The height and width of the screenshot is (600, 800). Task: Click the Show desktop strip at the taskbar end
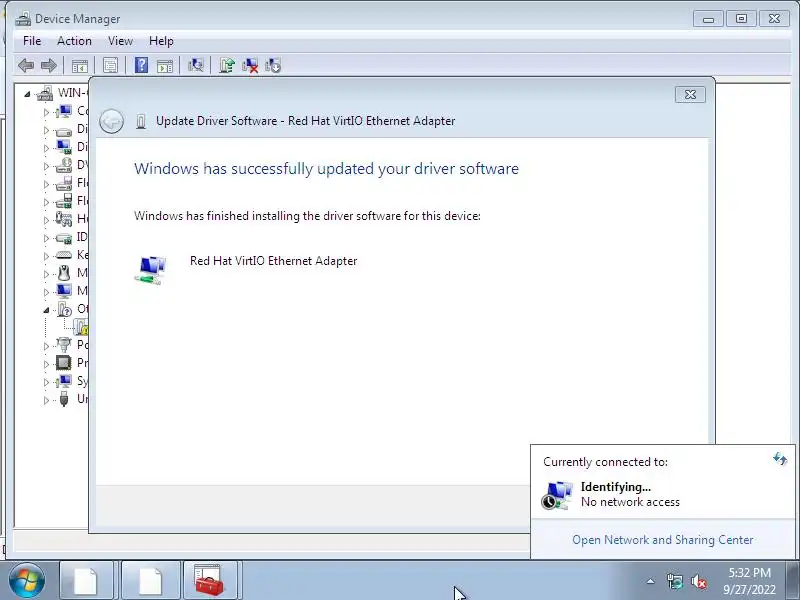click(794, 580)
